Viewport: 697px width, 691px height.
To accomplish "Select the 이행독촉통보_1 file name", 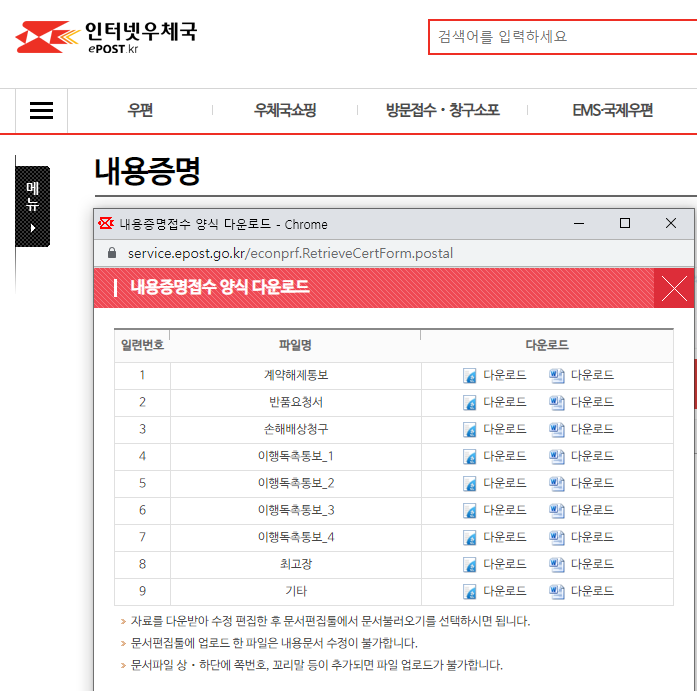I will click(296, 456).
